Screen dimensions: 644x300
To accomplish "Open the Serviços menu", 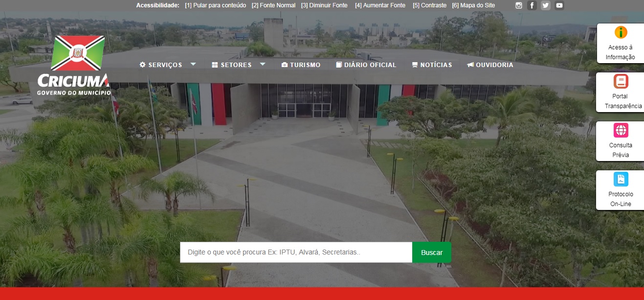I will pos(165,65).
